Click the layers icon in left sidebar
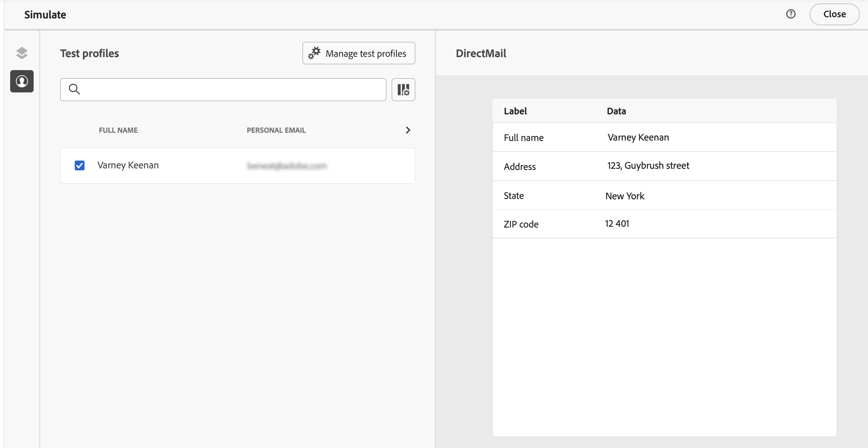Viewport: 868px width, 448px height. pyautogui.click(x=22, y=53)
